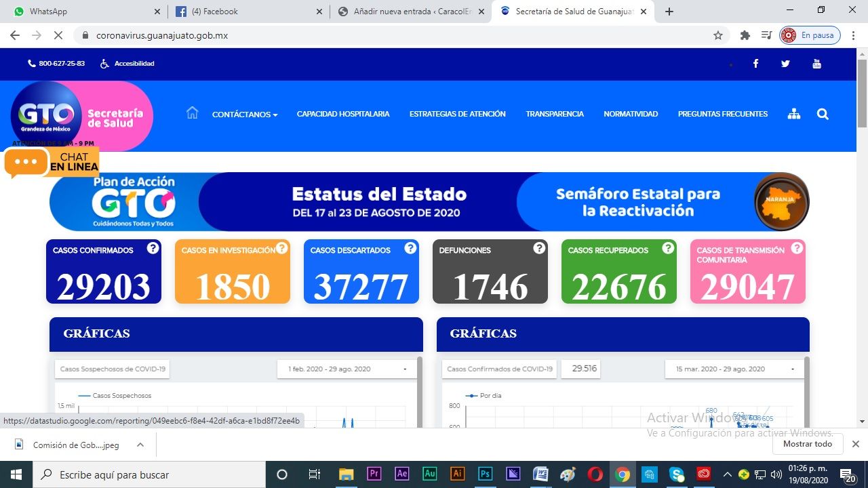
Task: Expand the Contáctanos dropdown menu
Action: [245, 115]
